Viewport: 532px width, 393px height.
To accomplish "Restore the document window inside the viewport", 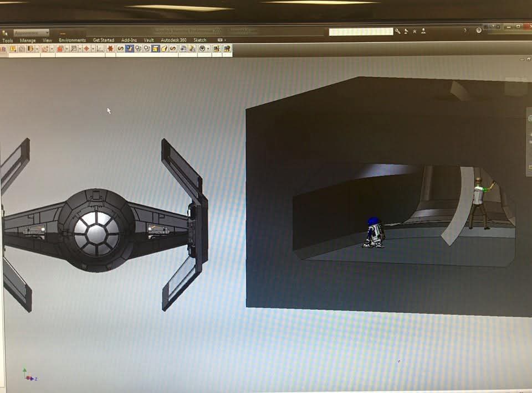I will pos(529,59).
